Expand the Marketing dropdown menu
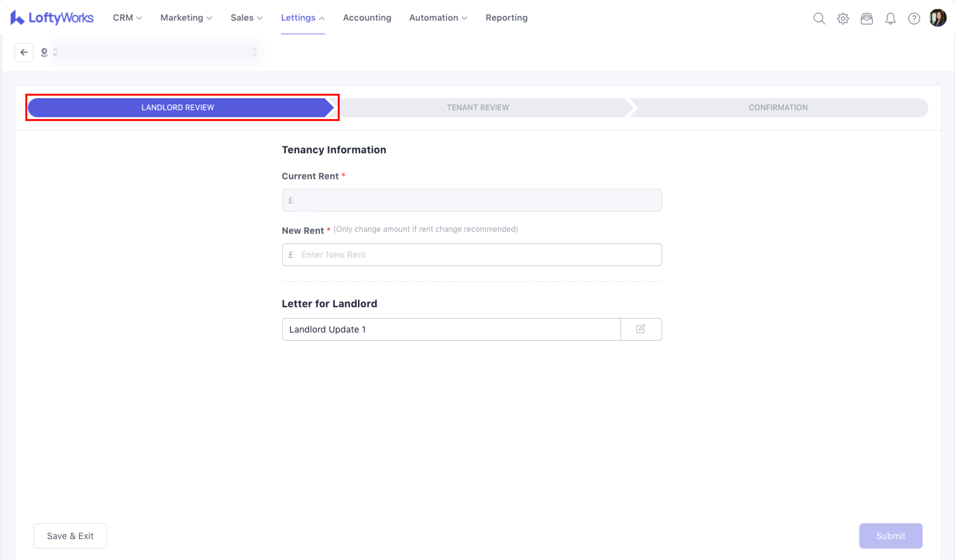The image size is (955, 560). (186, 18)
